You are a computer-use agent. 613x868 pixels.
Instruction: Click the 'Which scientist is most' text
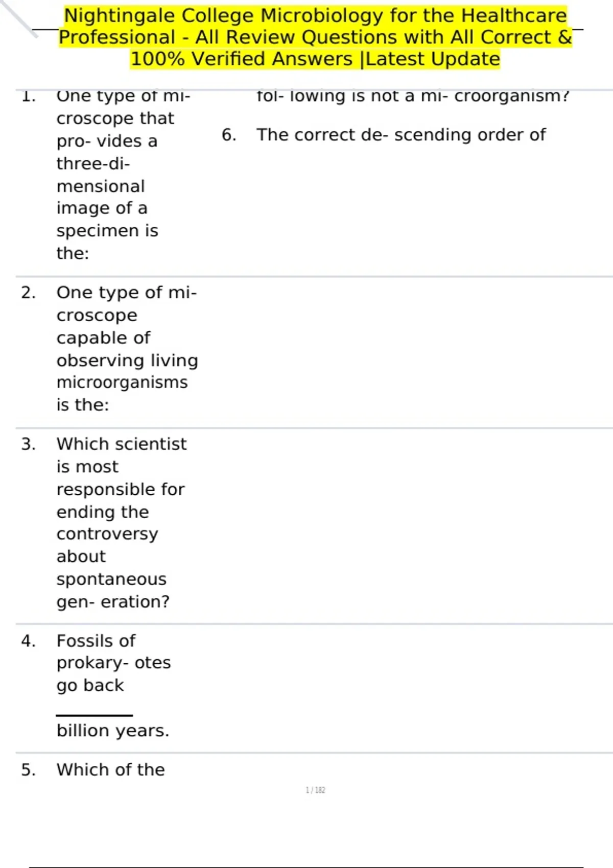click(121, 455)
